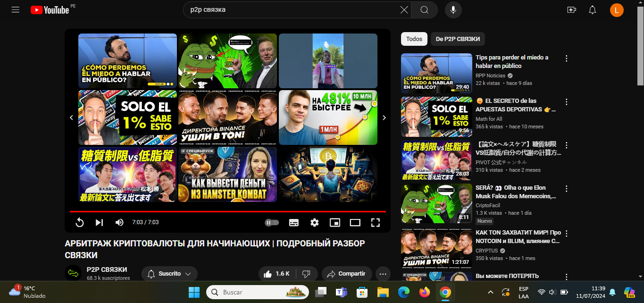Clear the search box text with X
This screenshot has width=644, height=303.
tap(404, 10)
